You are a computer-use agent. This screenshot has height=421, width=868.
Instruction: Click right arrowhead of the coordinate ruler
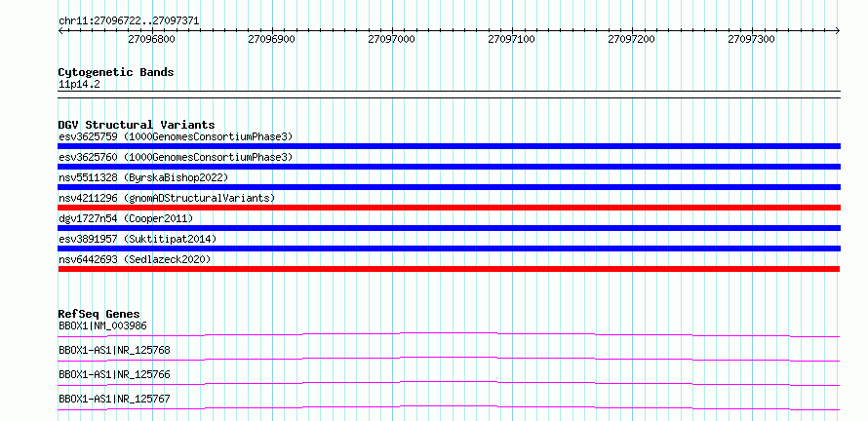838,31
